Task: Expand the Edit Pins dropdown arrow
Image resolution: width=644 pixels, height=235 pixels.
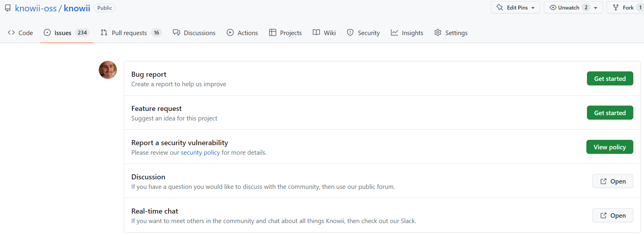Action: (x=533, y=8)
